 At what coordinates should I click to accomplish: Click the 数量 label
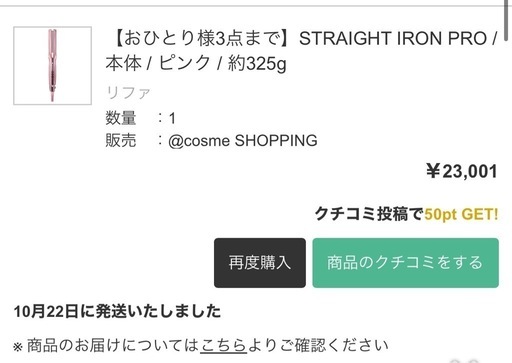121,118
